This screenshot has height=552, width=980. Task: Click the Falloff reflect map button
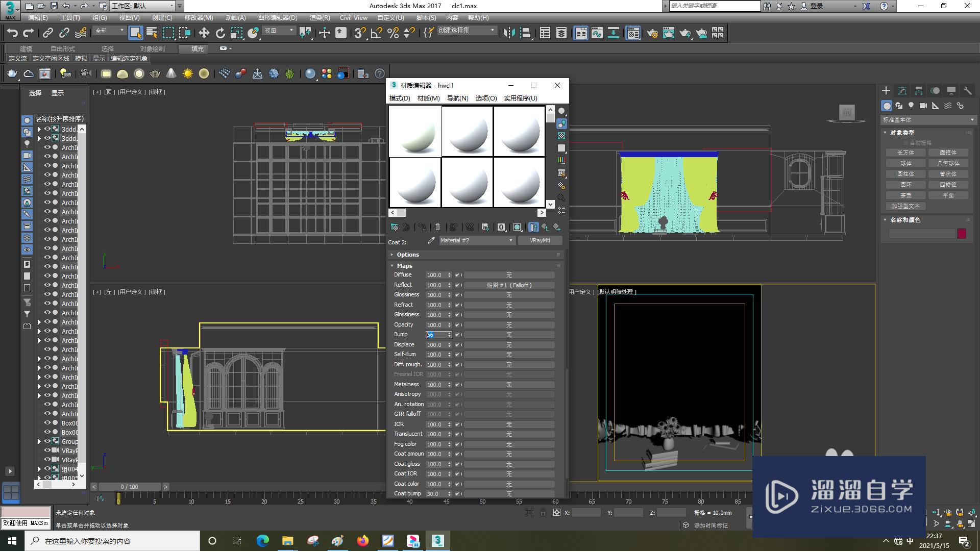click(x=509, y=286)
